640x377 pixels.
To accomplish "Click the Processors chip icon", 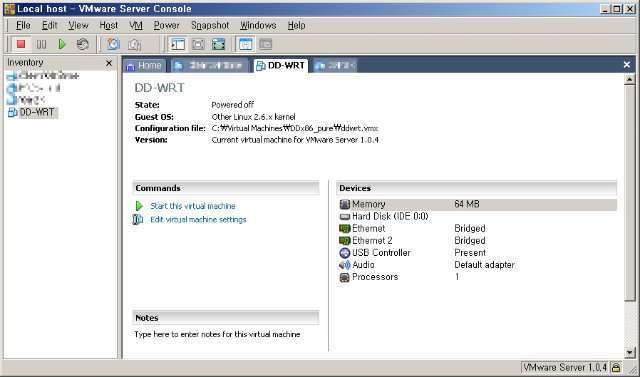I will pyautogui.click(x=345, y=277).
